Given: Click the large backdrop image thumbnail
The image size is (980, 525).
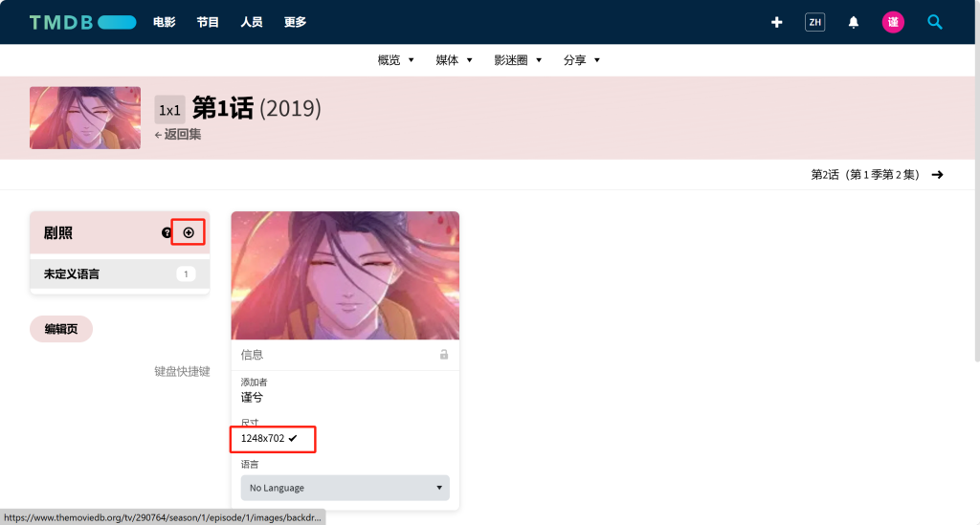Looking at the screenshot, I should tap(345, 275).
